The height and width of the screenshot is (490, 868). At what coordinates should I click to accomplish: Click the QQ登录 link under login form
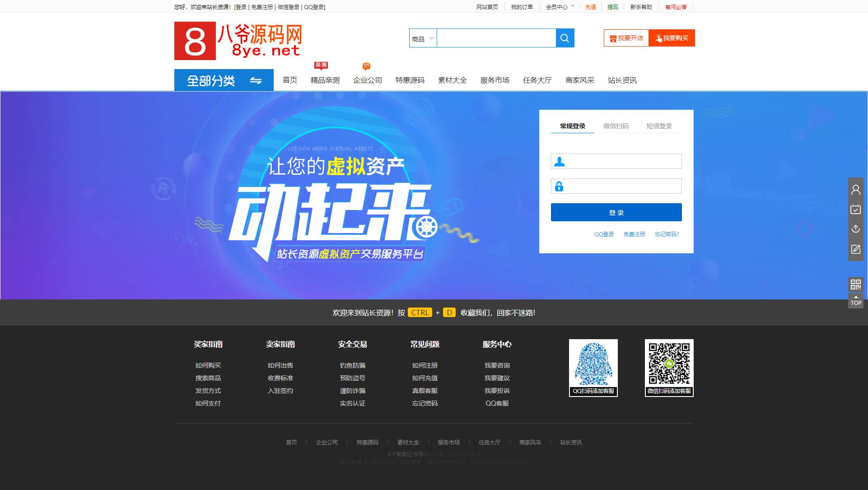pos(604,234)
